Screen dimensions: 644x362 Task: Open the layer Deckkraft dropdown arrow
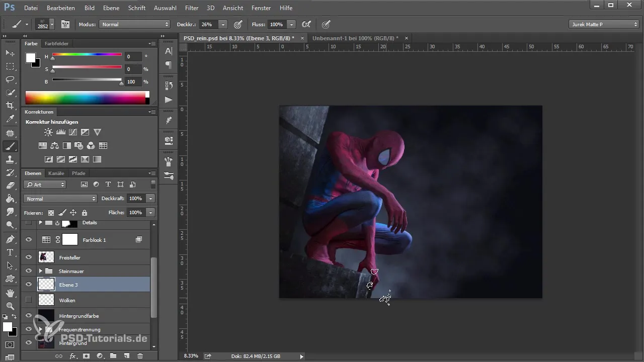(x=150, y=199)
